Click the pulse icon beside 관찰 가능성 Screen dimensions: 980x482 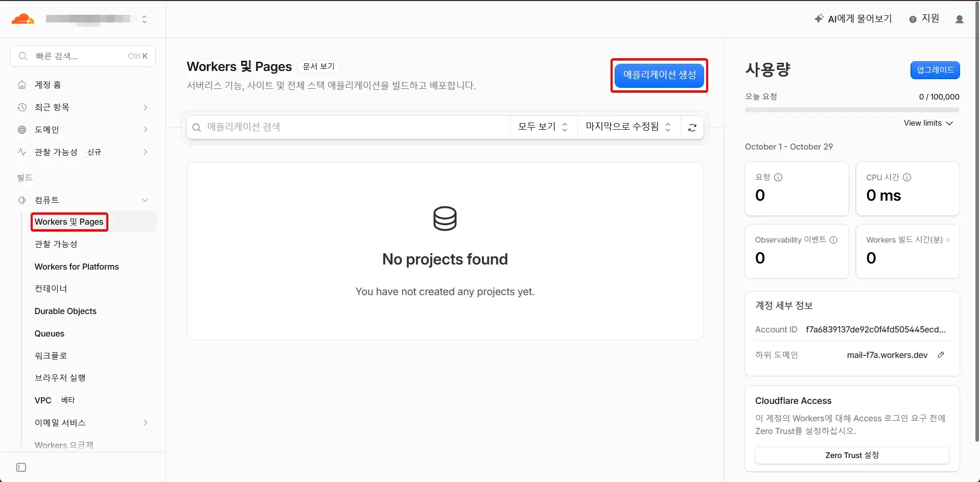[x=22, y=152]
